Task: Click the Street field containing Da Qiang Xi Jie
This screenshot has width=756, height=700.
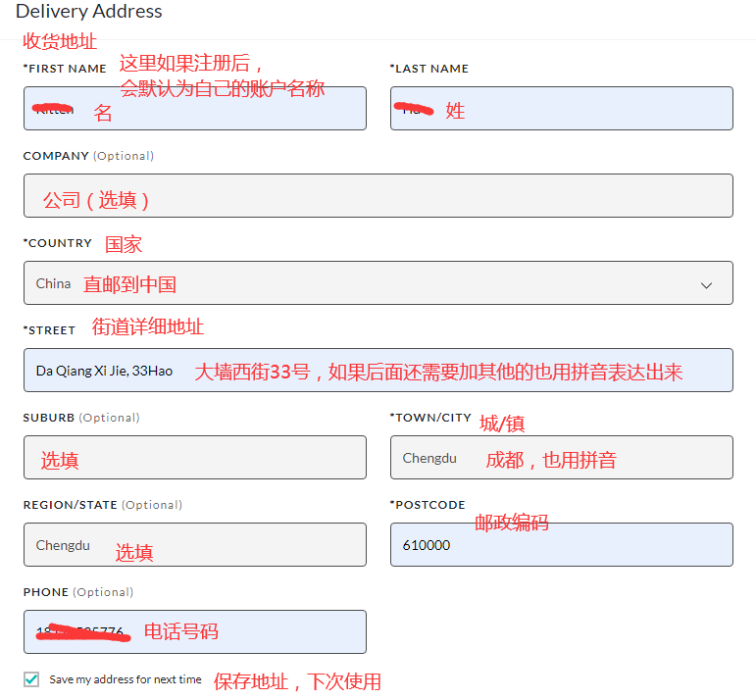Action: click(378, 370)
